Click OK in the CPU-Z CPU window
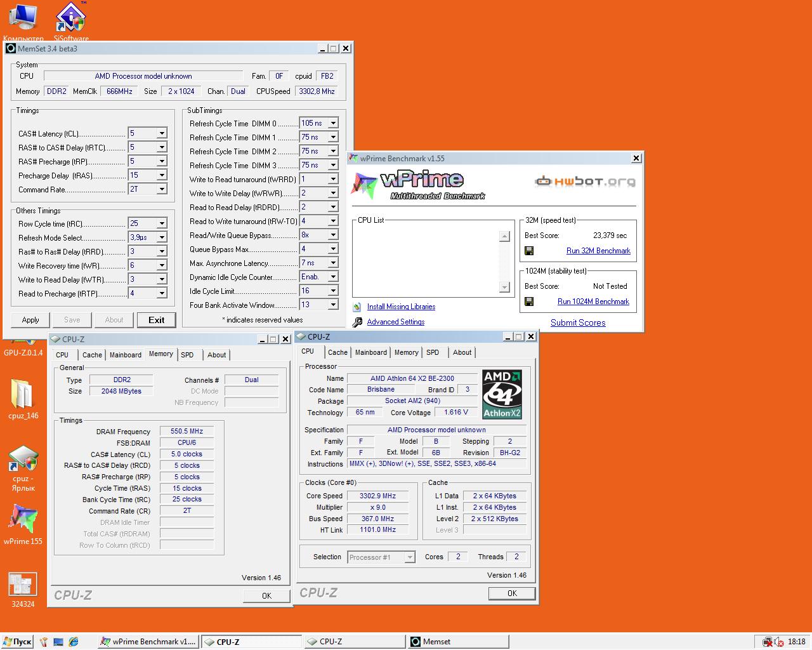The height and width of the screenshot is (650, 812). tap(512, 594)
